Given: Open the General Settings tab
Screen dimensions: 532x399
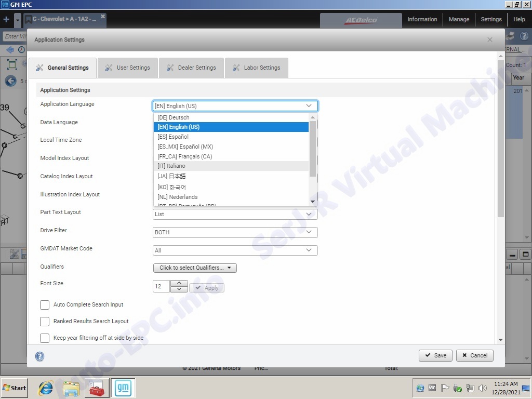Looking at the screenshot, I should pyautogui.click(x=63, y=68).
